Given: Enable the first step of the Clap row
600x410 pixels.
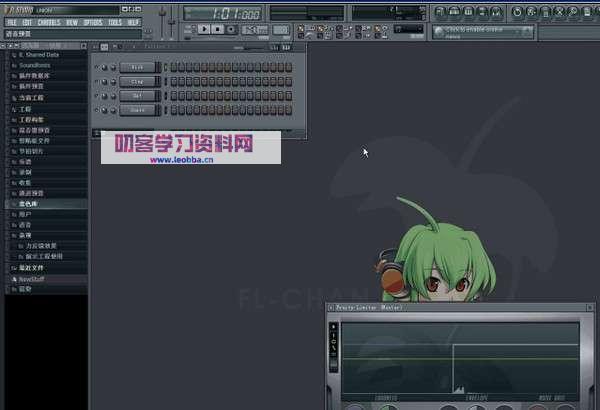Looking at the screenshot, I should (174, 82).
